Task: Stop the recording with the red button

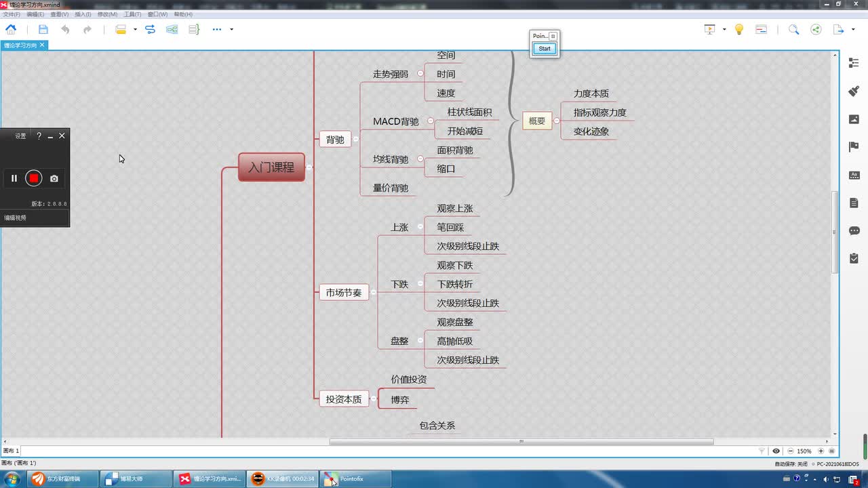Action: 33,178
